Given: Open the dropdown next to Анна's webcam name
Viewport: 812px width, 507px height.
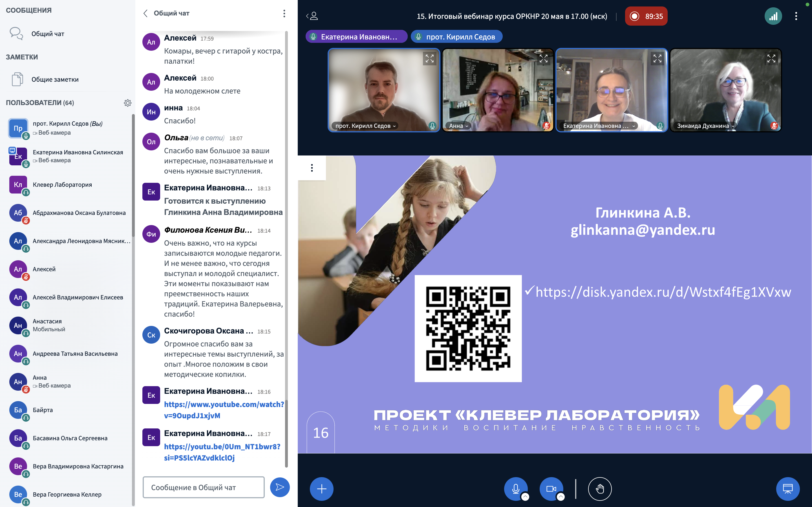Looking at the screenshot, I should tap(467, 126).
